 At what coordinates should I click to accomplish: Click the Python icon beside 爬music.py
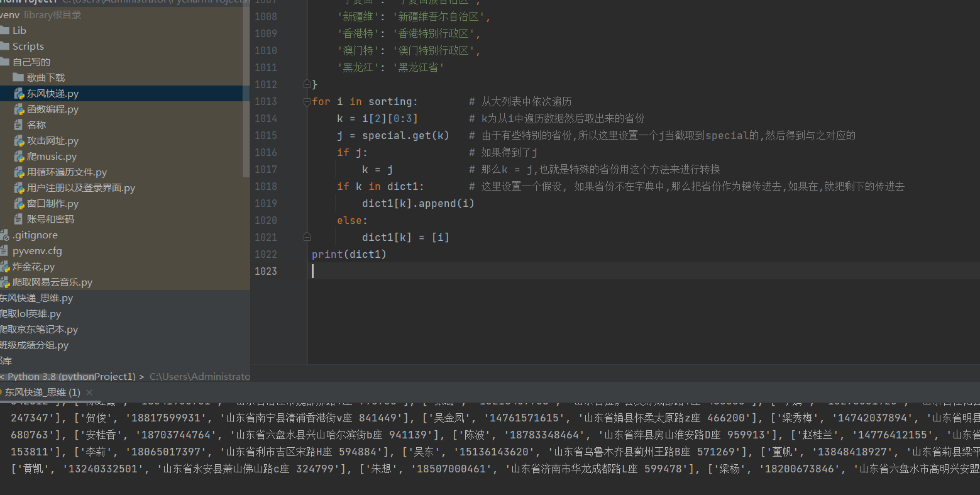(19, 157)
